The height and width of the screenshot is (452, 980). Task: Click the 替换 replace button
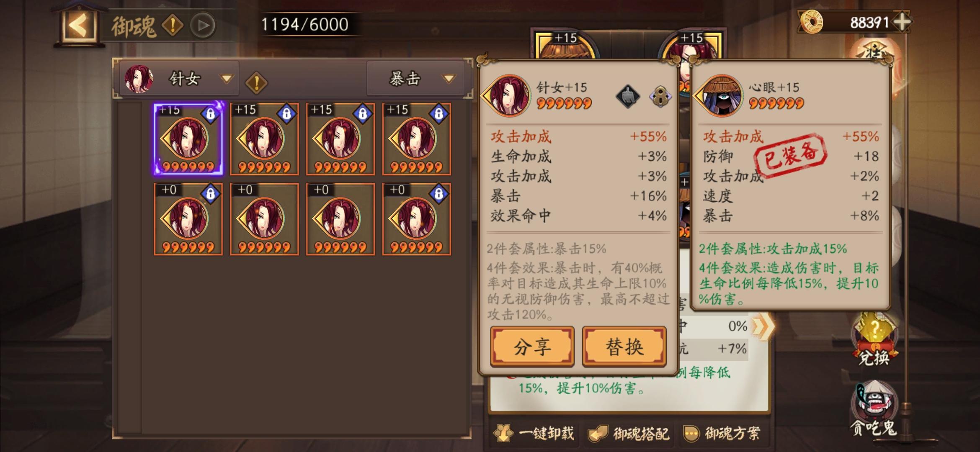pyautogui.click(x=624, y=347)
